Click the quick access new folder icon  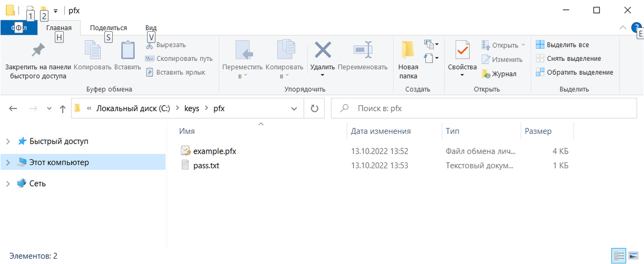click(x=43, y=10)
